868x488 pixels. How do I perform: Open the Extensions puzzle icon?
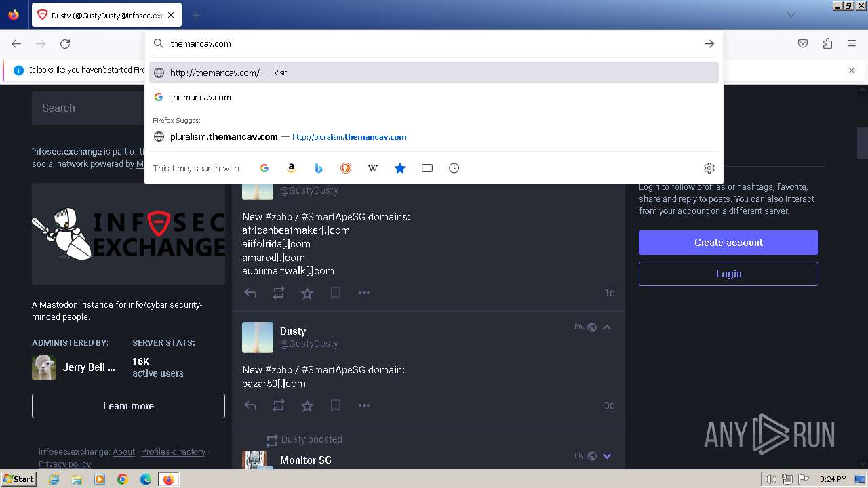[x=827, y=43]
